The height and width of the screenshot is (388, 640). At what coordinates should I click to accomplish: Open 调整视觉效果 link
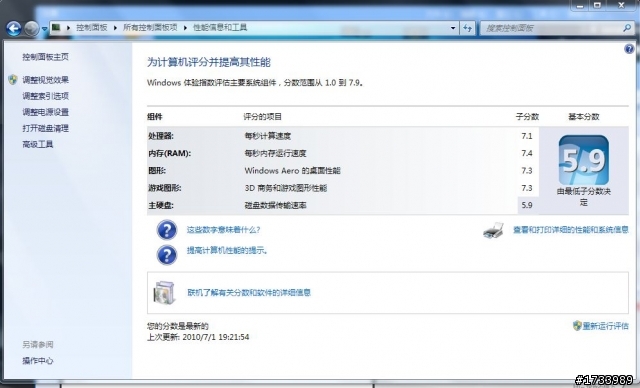click(x=45, y=80)
